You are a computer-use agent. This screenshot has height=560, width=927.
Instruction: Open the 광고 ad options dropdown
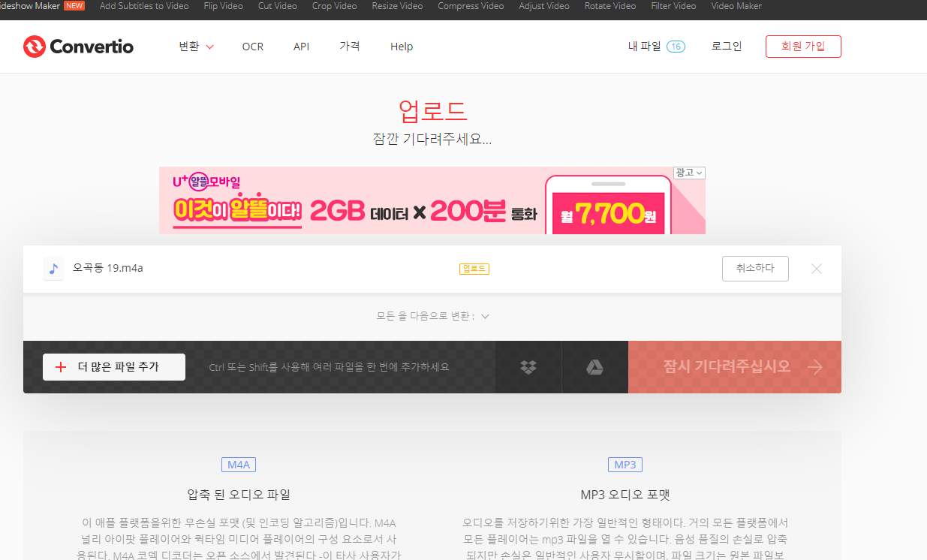point(689,173)
